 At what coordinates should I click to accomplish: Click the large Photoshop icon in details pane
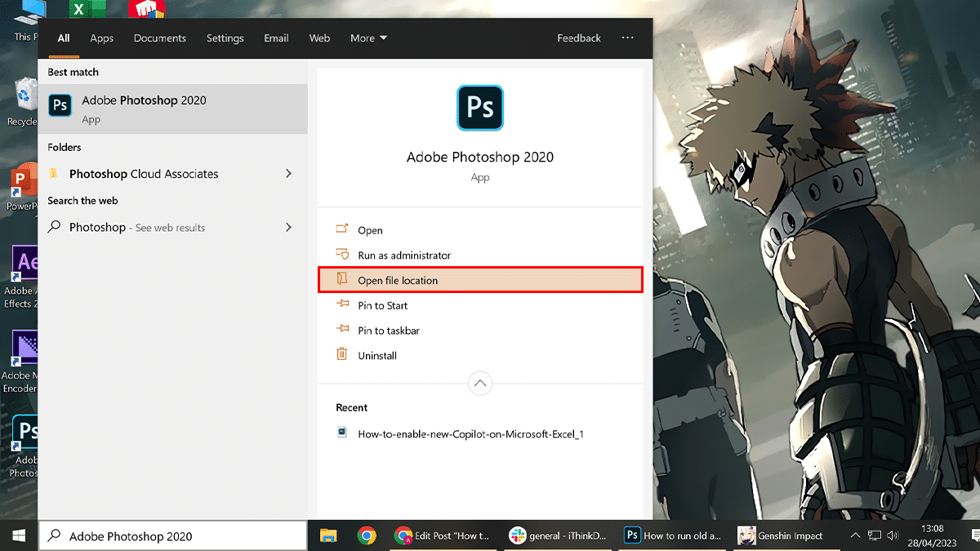pyautogui.click(x=479, y=108)
